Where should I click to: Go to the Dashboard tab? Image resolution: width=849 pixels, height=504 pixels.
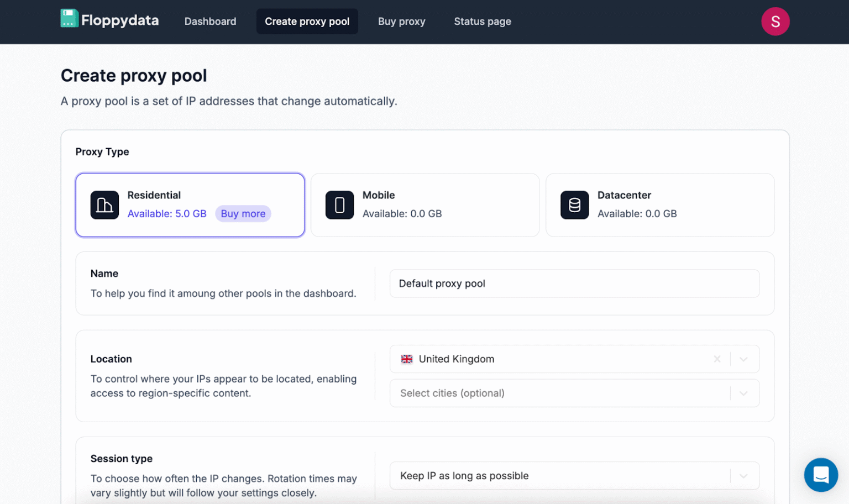(210, 22)
